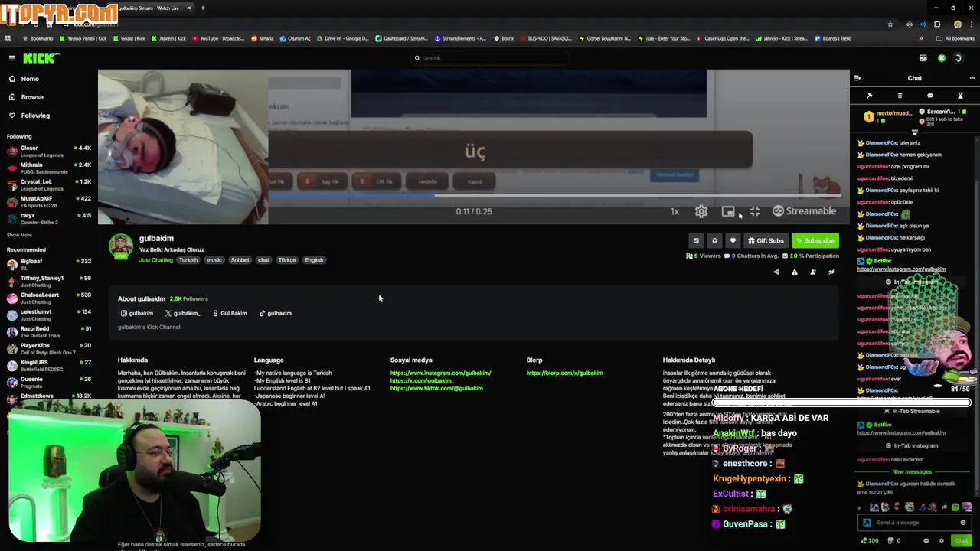The image size is (980, 551).
Task: Click the Just Chatting category link
Action: tap(156, 260)
